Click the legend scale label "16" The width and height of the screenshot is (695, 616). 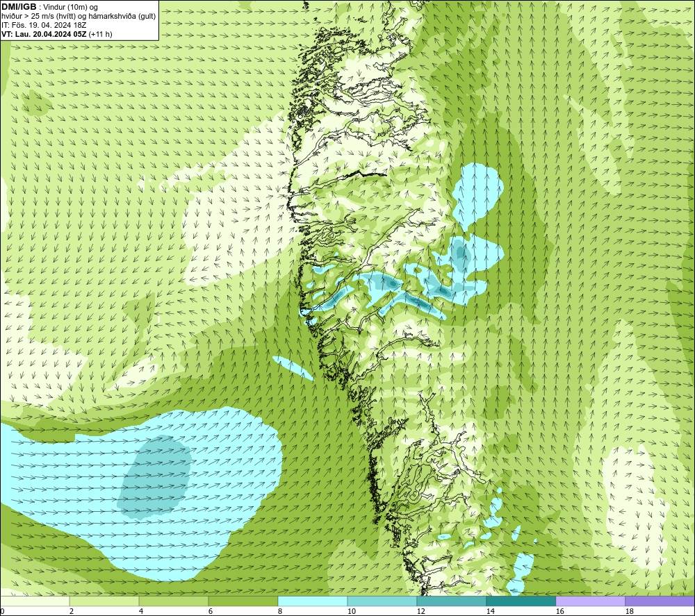click(559, 612)
